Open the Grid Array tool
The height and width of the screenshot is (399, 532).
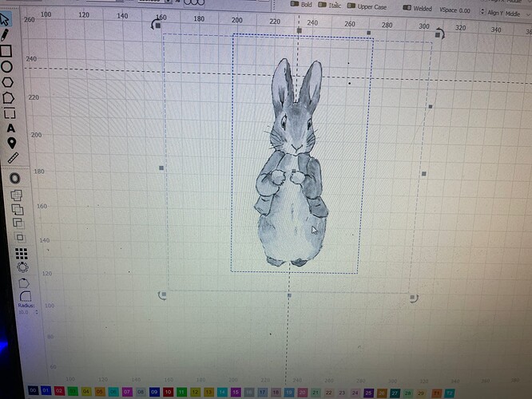(22, 253)
